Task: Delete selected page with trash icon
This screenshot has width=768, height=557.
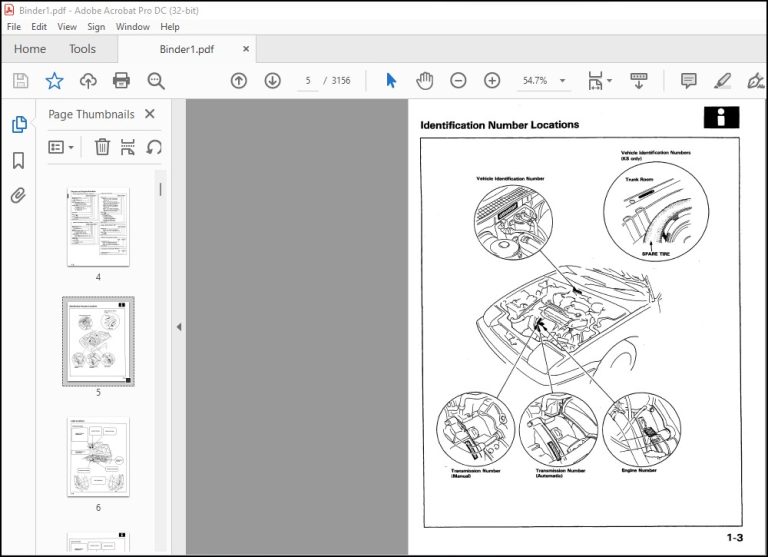Action: [x=102, y=146]
